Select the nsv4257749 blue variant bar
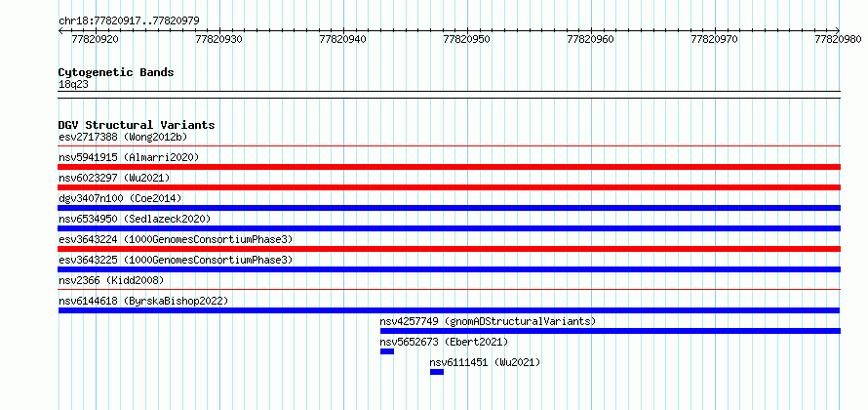The height and width of the screenshot is (410, 868). (611, 331)
